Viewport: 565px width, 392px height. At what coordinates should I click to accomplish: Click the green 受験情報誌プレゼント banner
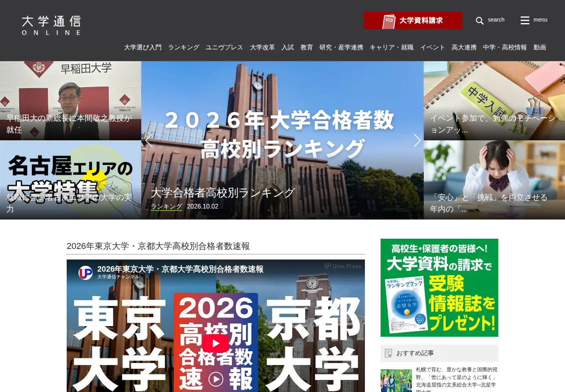tap(439, 288)
